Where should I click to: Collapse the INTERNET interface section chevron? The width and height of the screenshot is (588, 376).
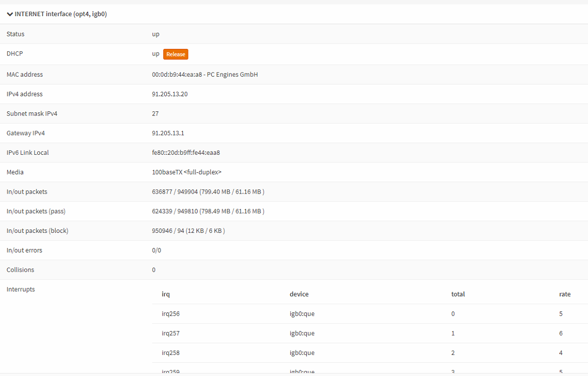tap(10, 14)
